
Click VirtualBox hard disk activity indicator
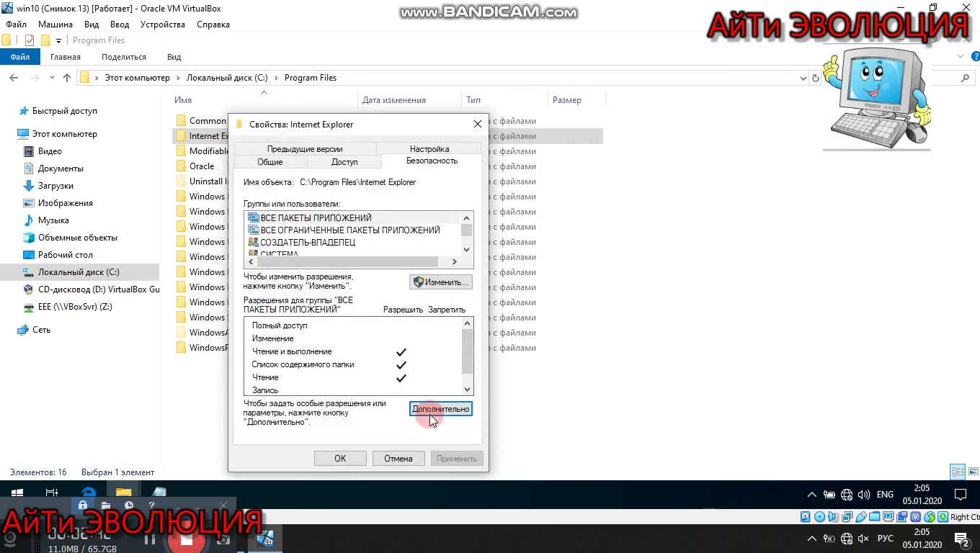pos(806,517)
